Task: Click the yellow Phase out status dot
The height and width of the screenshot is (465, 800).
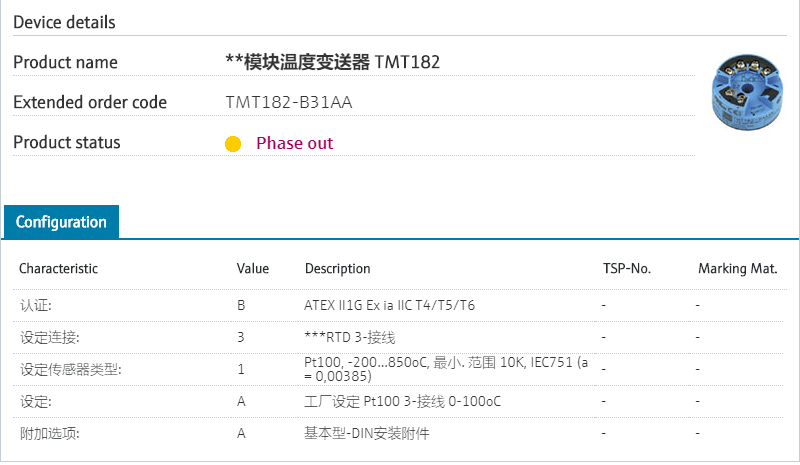Action: tap(233, 144)
